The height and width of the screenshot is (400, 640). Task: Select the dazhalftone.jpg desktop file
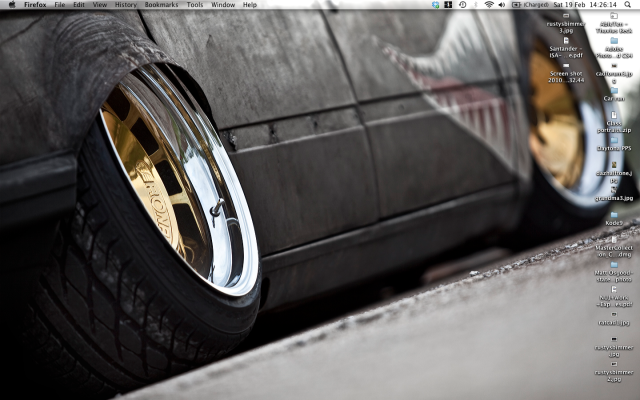[x=614, y=173]
